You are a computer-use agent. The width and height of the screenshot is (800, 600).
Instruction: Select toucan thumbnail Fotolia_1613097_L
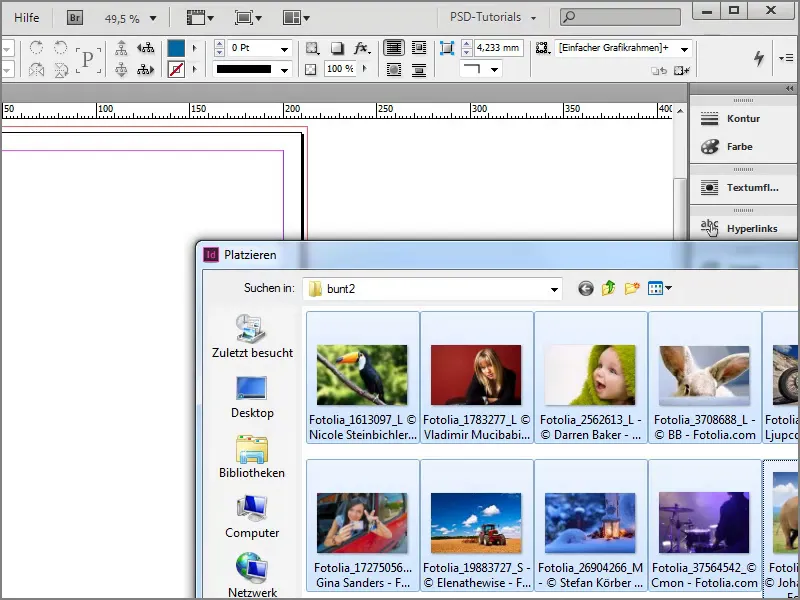click(362, 377)
